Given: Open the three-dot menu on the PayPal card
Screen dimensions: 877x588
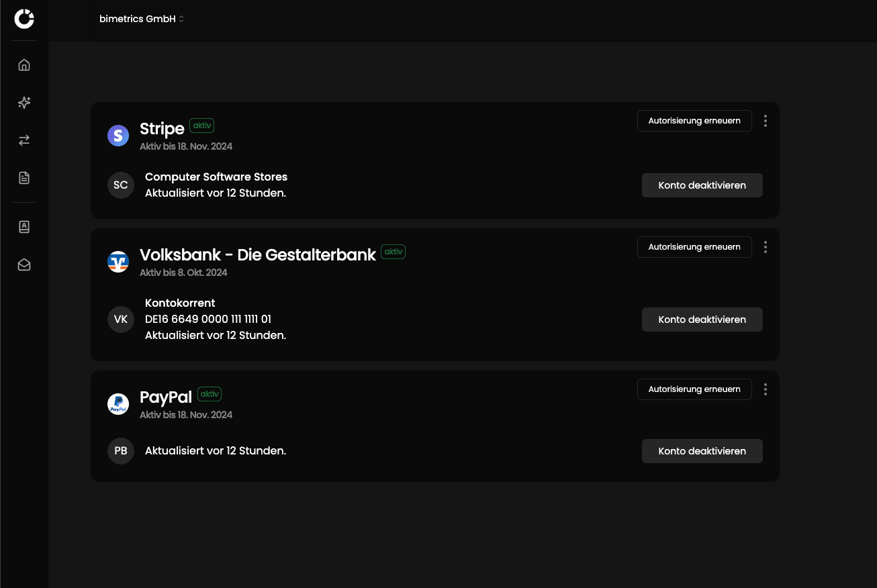Looking at the screenshot, I should click(766, 389).
